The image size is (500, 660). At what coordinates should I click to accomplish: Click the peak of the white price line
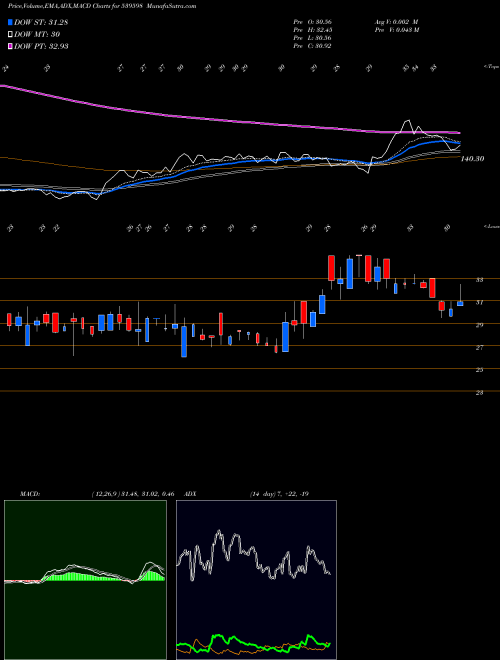(407, 121)
